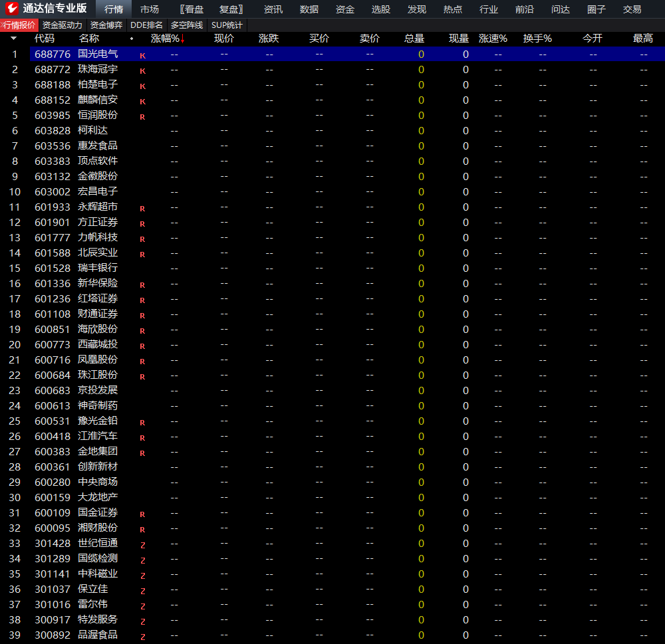This screenshot has width=665, height=644.
Task: Select the 多空阵线 tab
Action: pos(187,25)
